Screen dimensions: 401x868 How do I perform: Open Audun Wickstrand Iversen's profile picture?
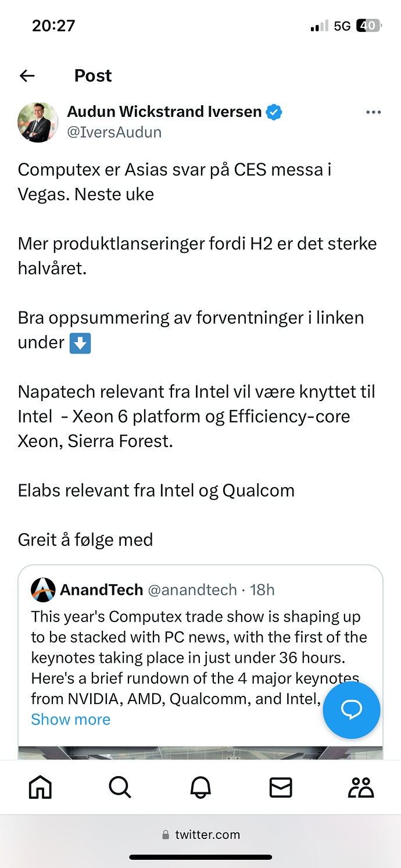click(38, 122)
